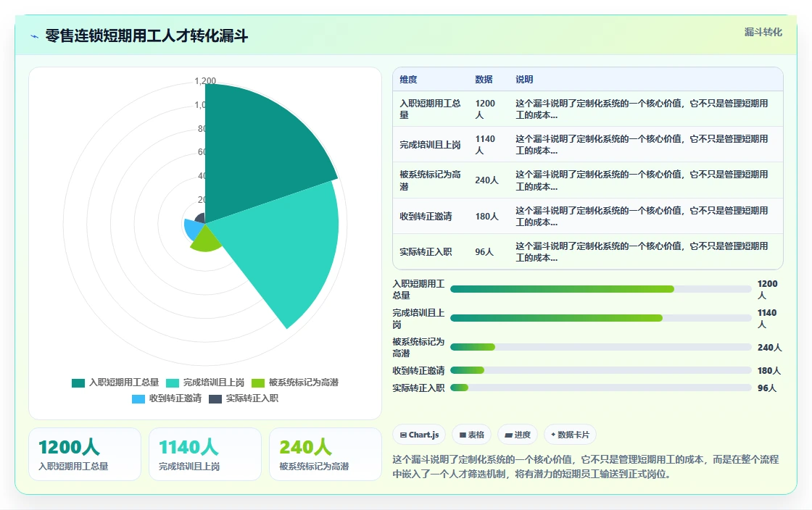The image size is (812, 510).
Task: Open the 1200人 data card
Action: [85, 454]
